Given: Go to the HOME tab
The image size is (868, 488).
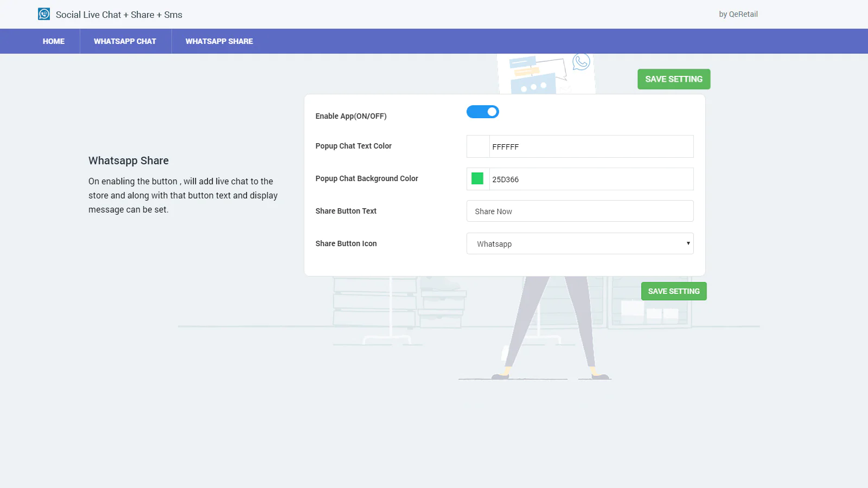Looking at the screenshot, I should pyautogui.click(x=54, y=41).
